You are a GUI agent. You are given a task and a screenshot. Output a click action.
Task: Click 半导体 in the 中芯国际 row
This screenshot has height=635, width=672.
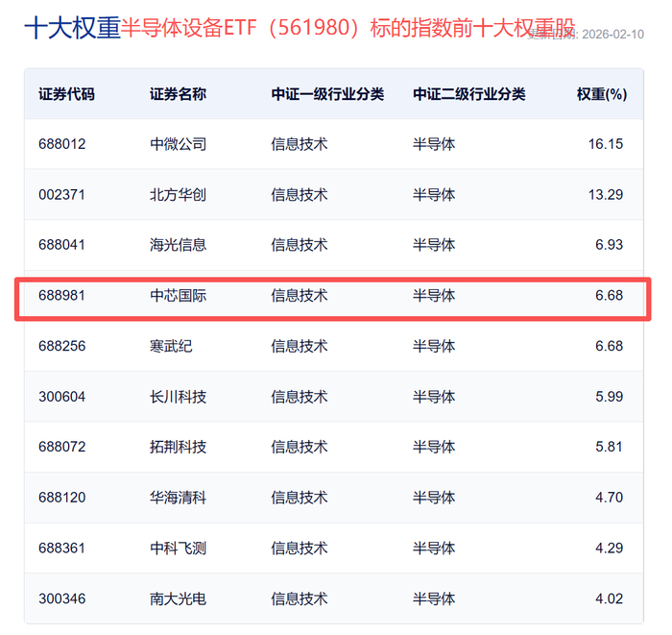pyautogui.click(x=434, y=296)
